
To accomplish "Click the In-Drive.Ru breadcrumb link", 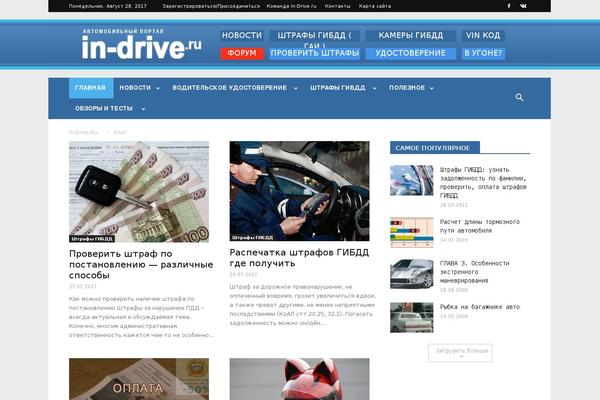I will tap(83, 132).
